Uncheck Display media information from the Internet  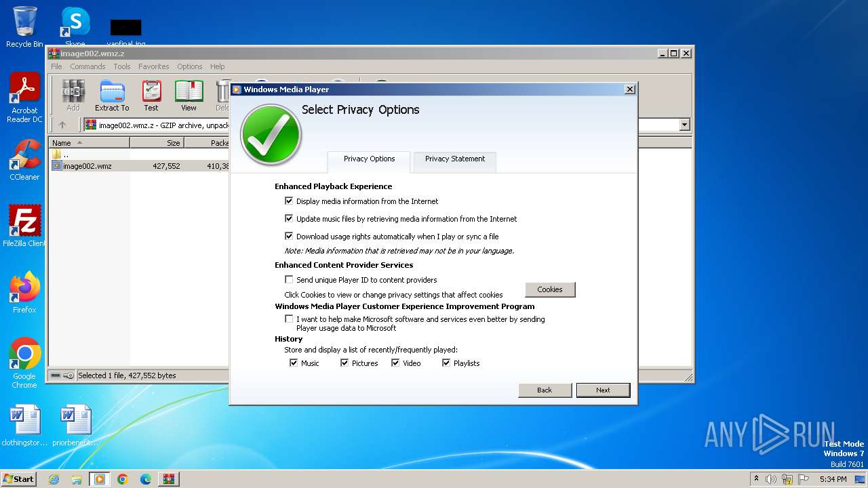[x=289, y=201]
